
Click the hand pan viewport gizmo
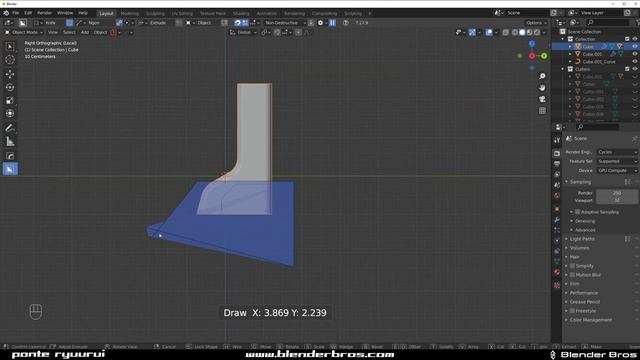542,88
